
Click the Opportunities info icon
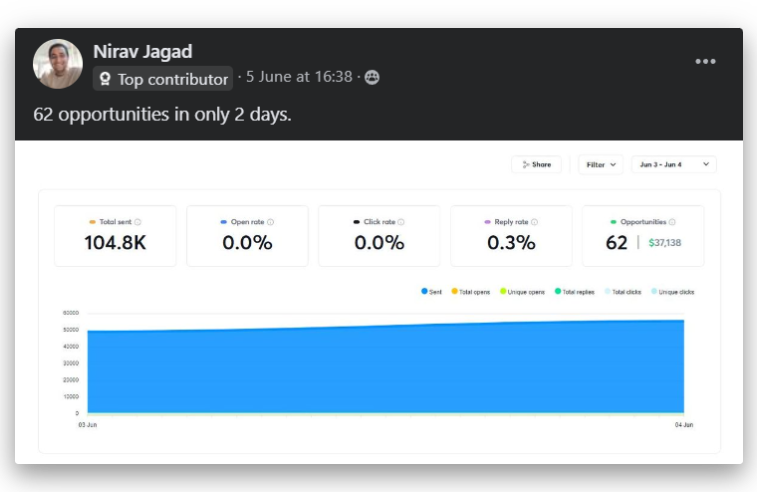point(672,222)
